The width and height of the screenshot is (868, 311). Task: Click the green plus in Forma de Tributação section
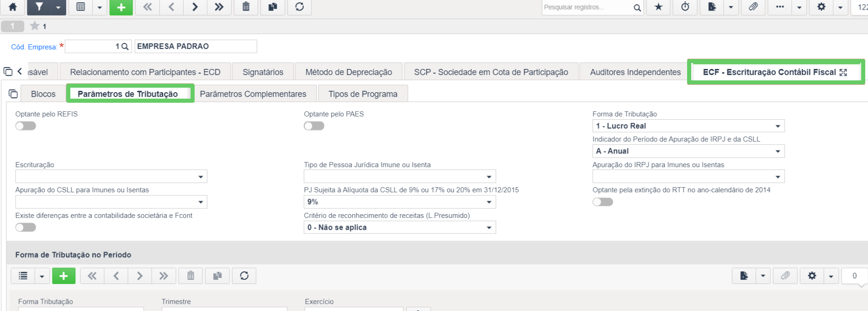pyautogui.click(x=64, y=276)
